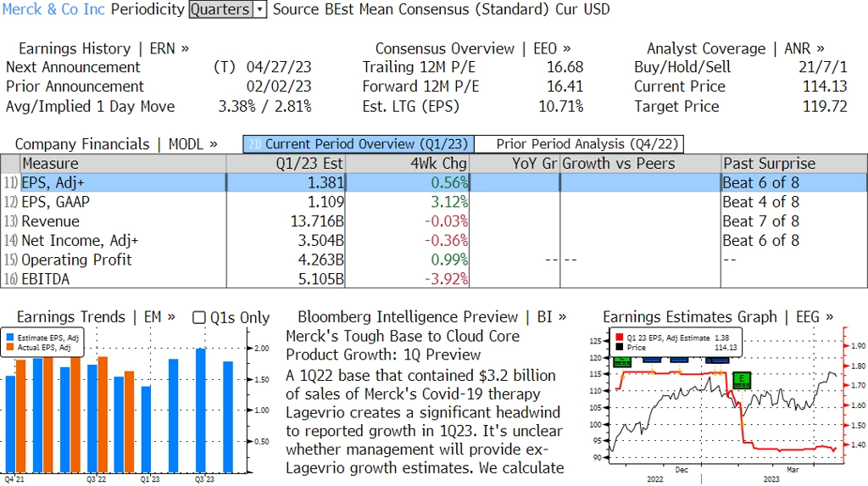Image resolution: width=868 pixels, height=486 pixels.
Task: Select the Net Income, Adj+ row
Action: 434,241
